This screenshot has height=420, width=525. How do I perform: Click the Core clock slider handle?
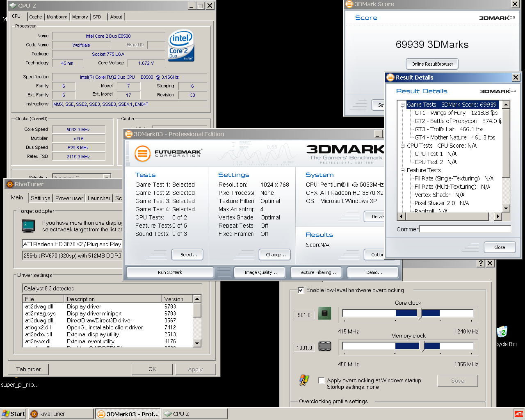pyautogui.click(x=419, y=313)
